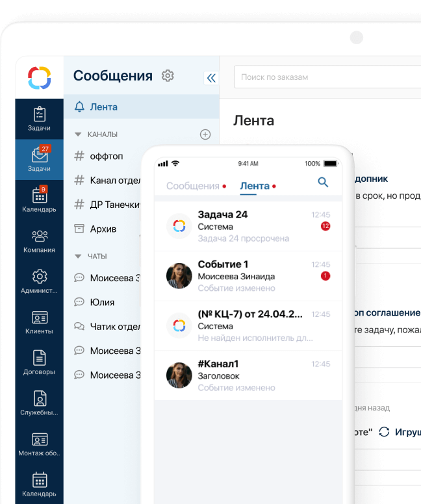Switch to Лента tab on phone
The width and height of the screenshot is (421, 504).
(x=255, y=186)
